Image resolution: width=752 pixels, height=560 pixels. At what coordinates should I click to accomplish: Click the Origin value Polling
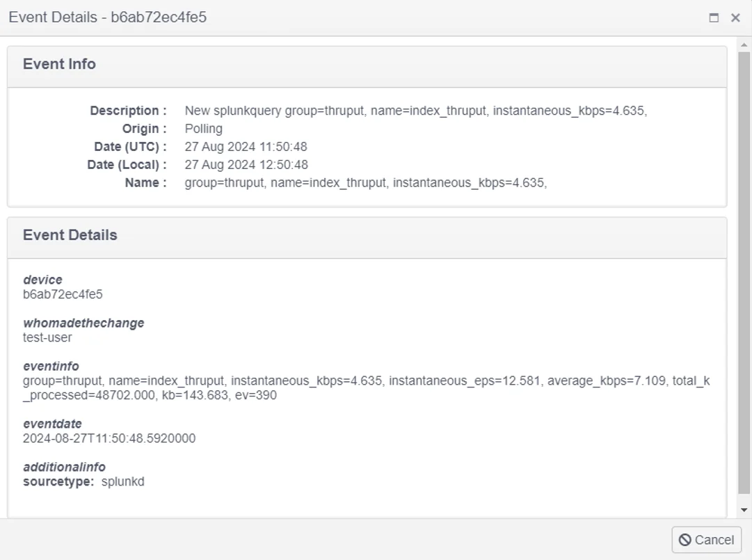coord(203,129)
